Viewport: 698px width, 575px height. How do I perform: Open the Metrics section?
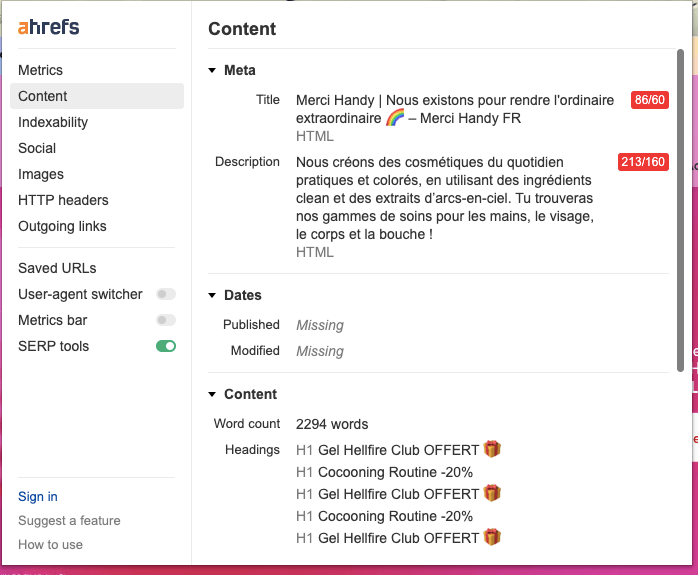tap(41, 70)
